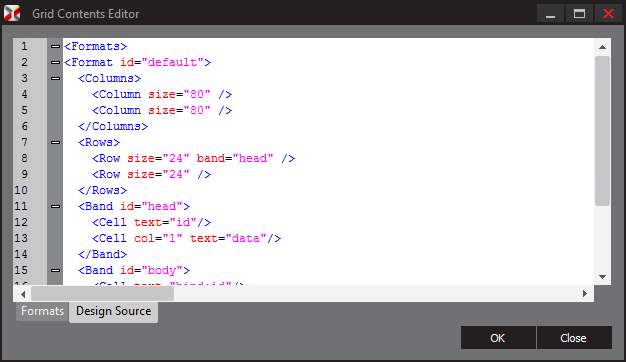The height and width of the screenshot is (362, 626).
Task: Click the "</Rows>" closing tag
Action: click(x=103, y=190)
